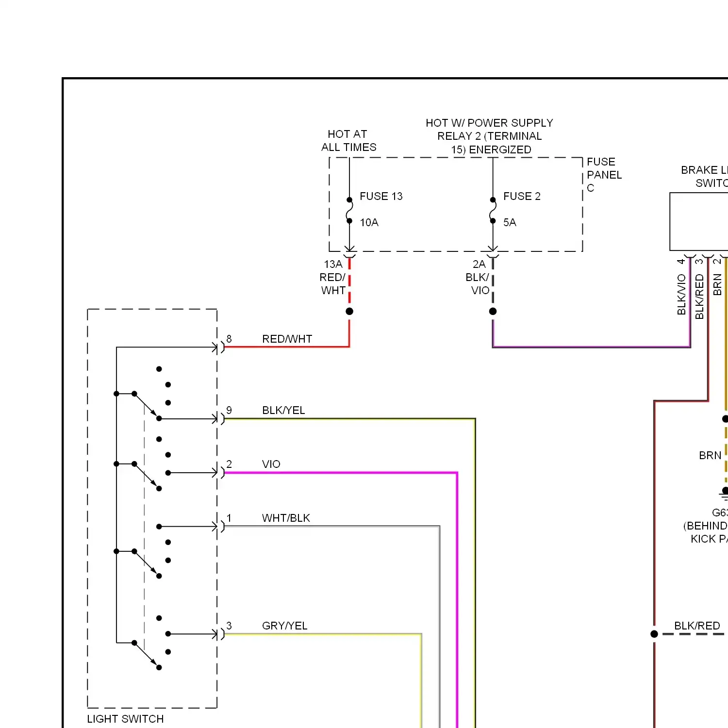
Task: Click pin number 4 under the brake switch
Action: [681, 262]
